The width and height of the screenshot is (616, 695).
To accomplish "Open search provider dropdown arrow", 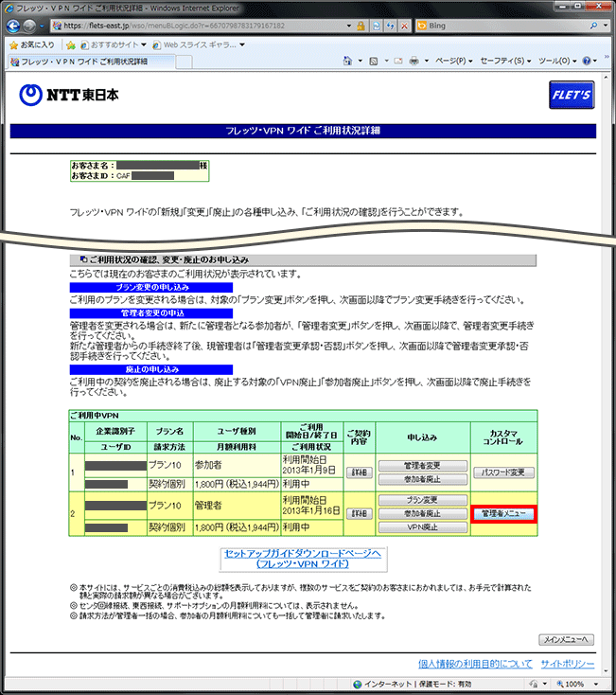I will pyautogui.click(x=606, y=26).
